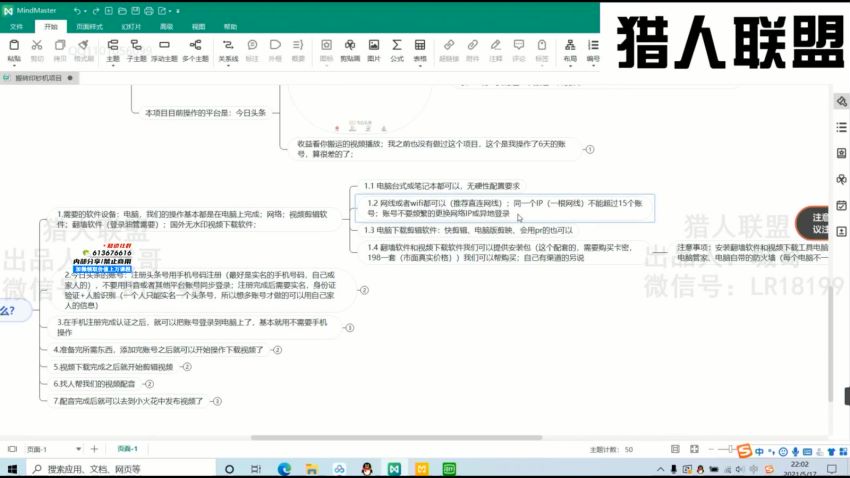Switch to the 幻灯片 ribbon tab
Screen dimensions: 850x478
point(131,27)
